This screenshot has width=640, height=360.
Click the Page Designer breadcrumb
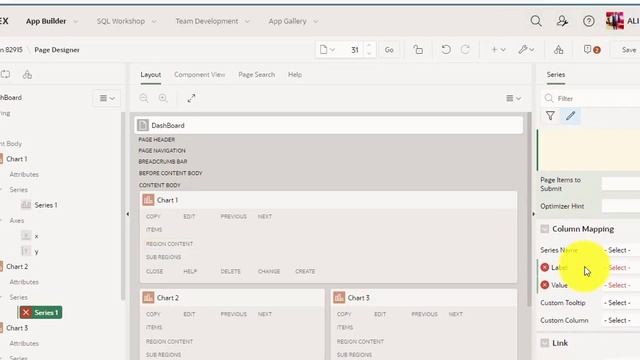click(x=57, y=50)
